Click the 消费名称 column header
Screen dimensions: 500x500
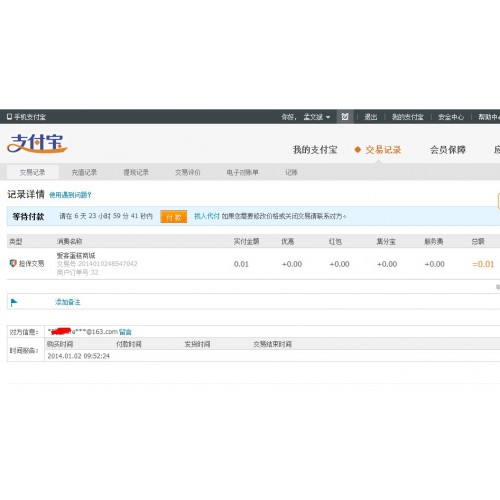pyautogui.click(x=69, y=241)
